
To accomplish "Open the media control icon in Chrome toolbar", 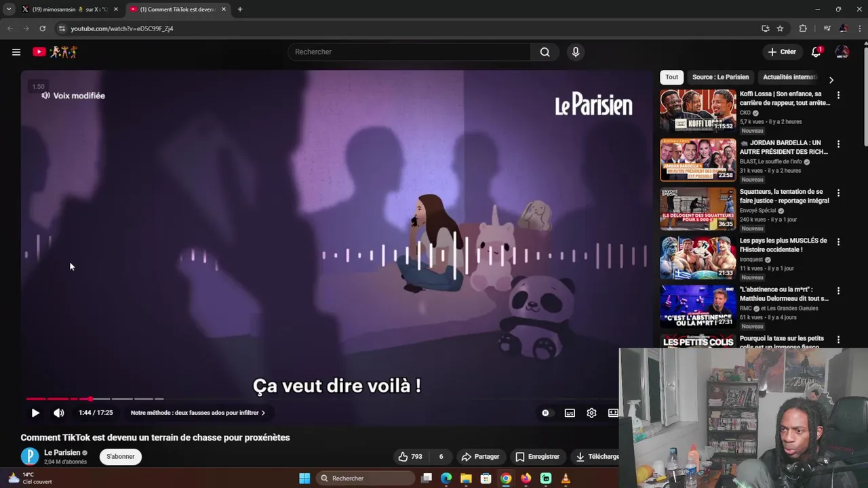I will 827,28.
